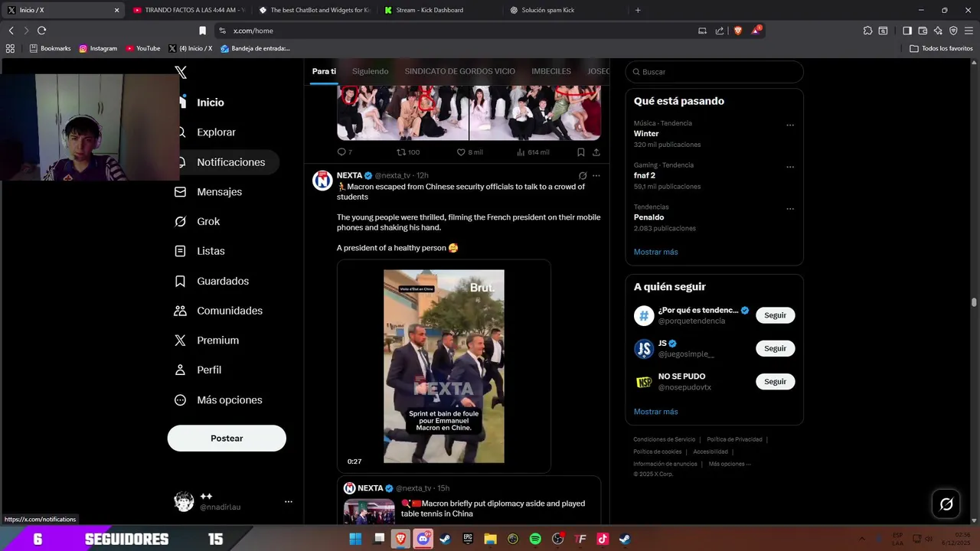Click the Buscar search field
Screen dimensions: 980x551
click(714, 72)
